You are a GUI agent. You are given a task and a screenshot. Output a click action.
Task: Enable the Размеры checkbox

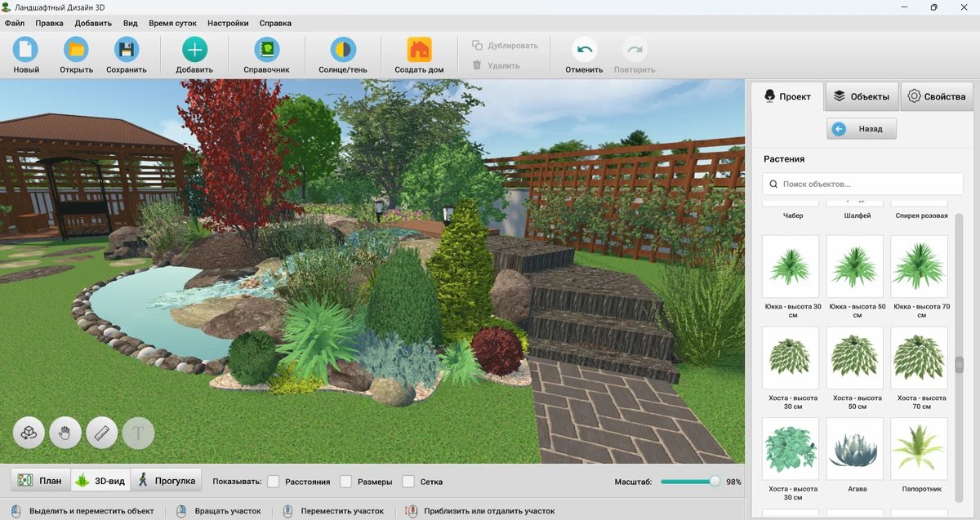pos(345,482)
